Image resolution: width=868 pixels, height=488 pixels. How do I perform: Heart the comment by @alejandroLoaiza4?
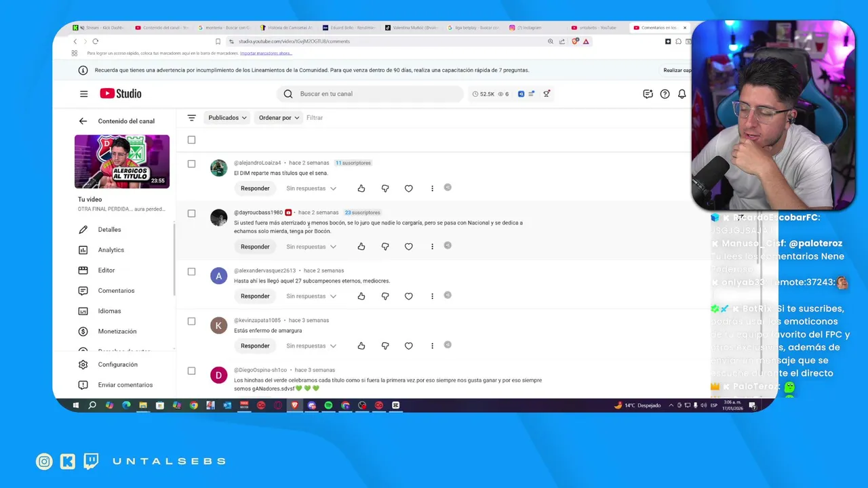pos(409,188)
